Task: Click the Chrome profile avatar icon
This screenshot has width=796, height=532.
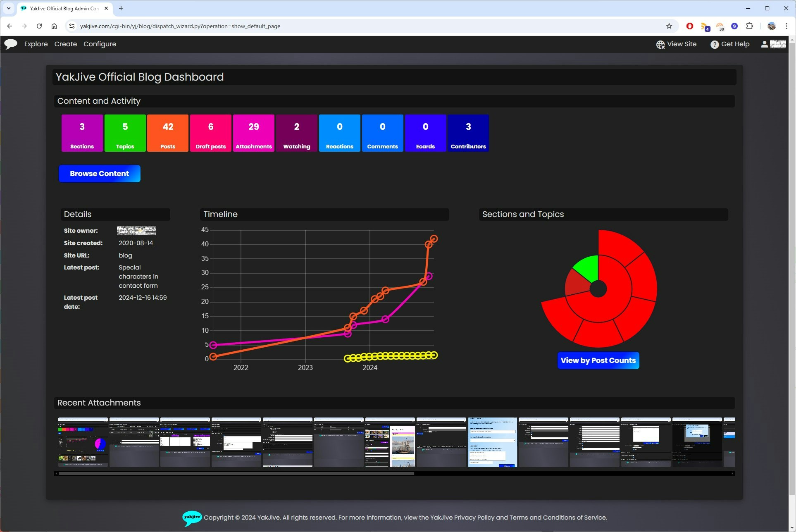Action: [x=771, y=26]
